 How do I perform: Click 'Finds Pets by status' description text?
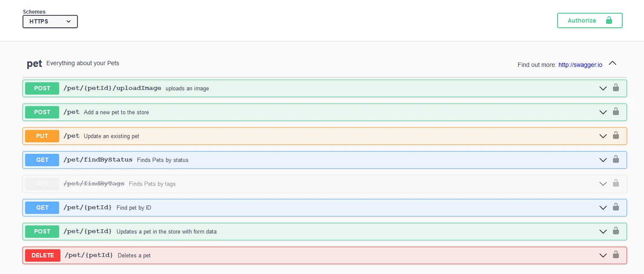click(163, 160)
